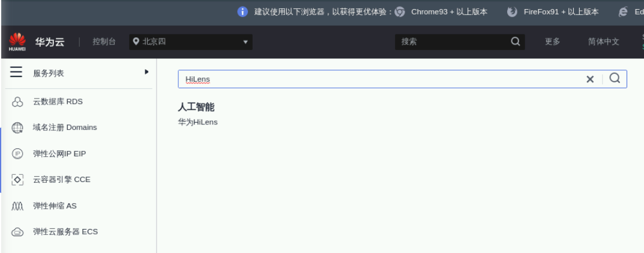
Task: Click the FireFox91 + 以上版本 text
Action: 561,12
